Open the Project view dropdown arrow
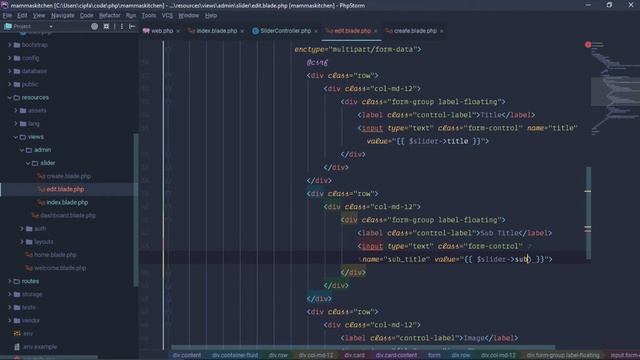Viewport: 640px width, 360px height. (51, 27)
